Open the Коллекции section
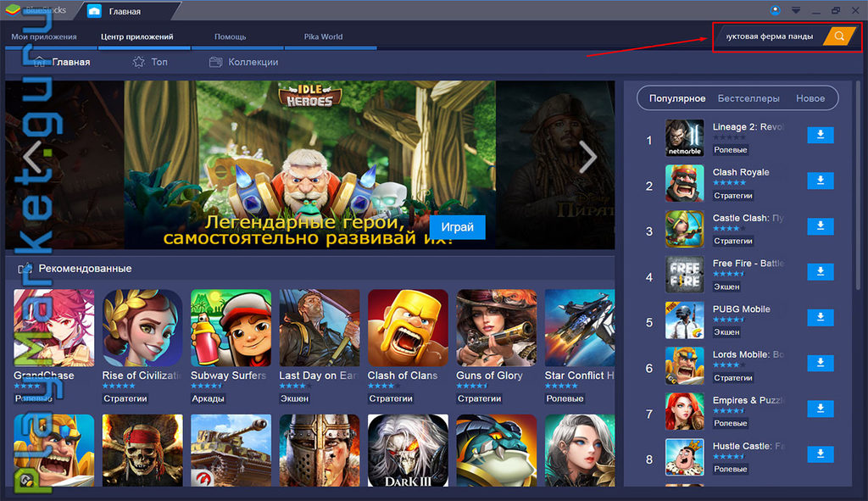The height and width of the screenshot is (501, 868). (x=244, y=62)
